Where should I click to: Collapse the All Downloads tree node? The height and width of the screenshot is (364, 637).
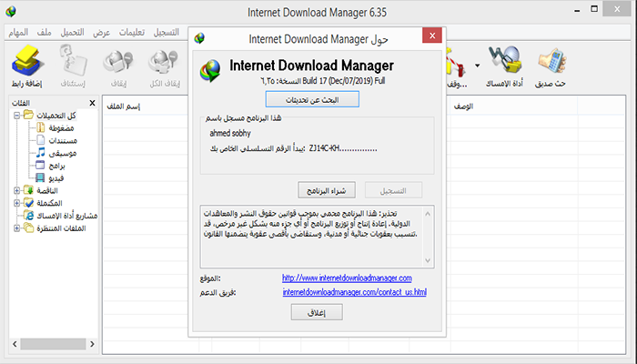(x=16, y=116)
